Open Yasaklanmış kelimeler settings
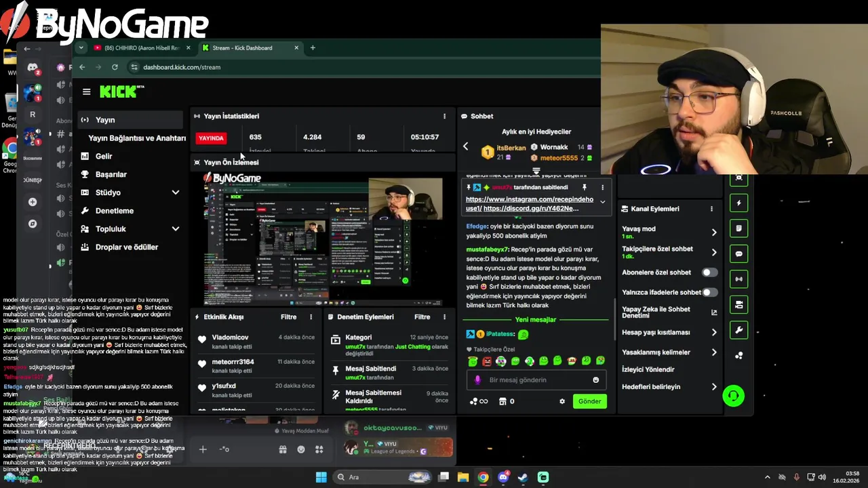Image resolution: width=868 pixels, height=488 pixels. [x=669, y=352]
